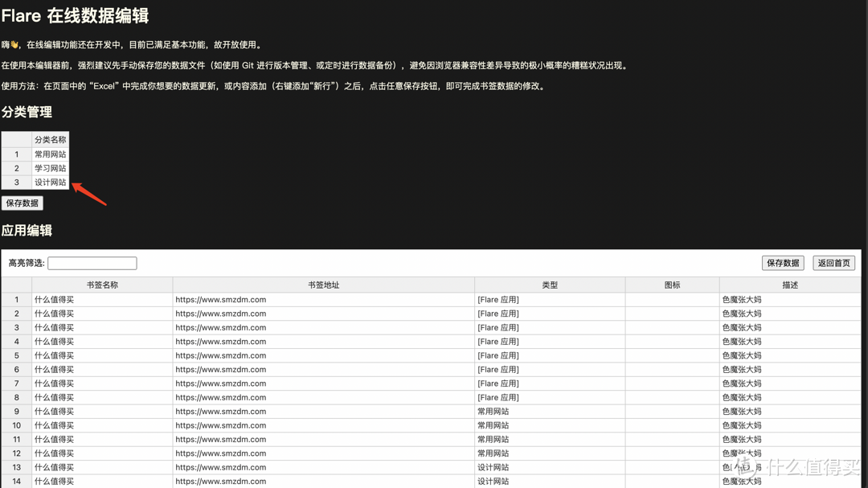Select the 常用网站 type cell in row 9
The height and width of the screenshot is (488, 868).
click(493, 411)
